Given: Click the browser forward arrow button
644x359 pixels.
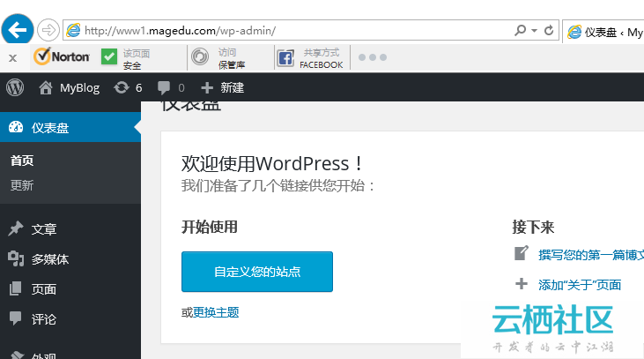Looking at the screenshot, I should point(48,30).
